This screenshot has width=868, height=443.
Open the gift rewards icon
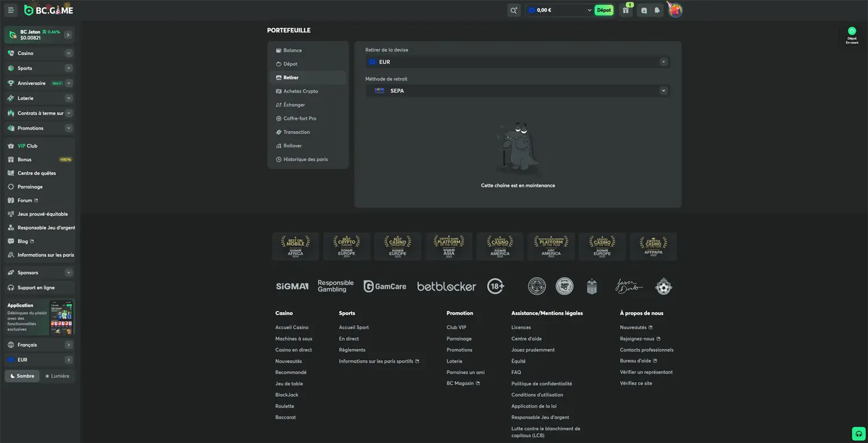626,10
